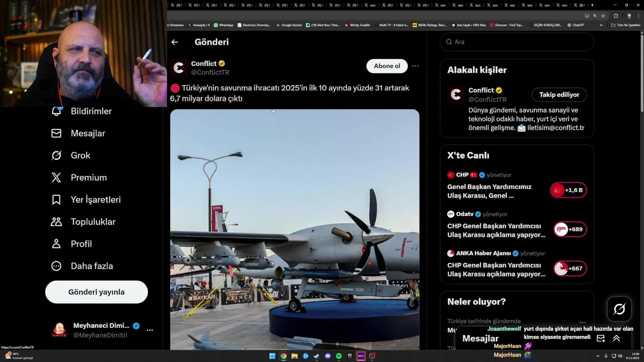The width and height of the screenshot is (644, 362).
Task: Open the browser extensions puzzle icon
Action: point(616,16)
